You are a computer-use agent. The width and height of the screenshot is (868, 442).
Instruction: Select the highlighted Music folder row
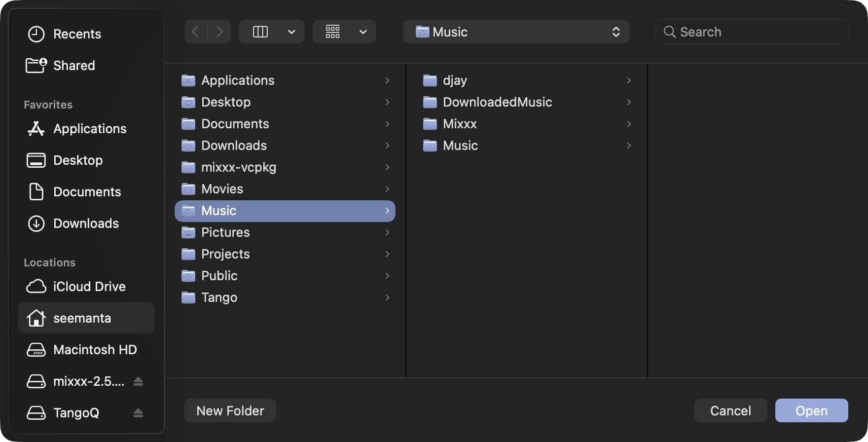pyautogui.click(x=285, y=211)
